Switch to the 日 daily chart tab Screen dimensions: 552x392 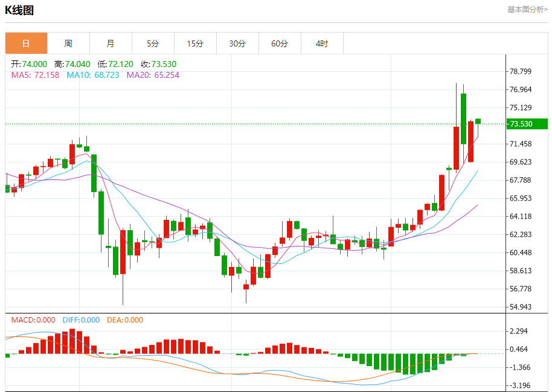pos(26,43)
